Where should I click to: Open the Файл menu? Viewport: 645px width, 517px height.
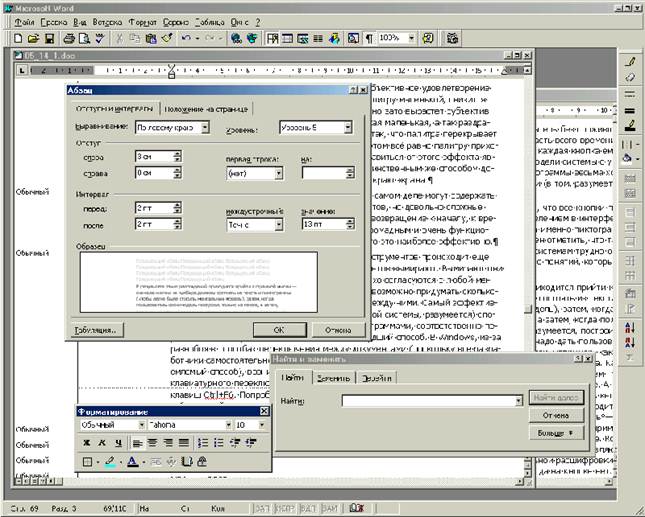[x=25, y=20]
